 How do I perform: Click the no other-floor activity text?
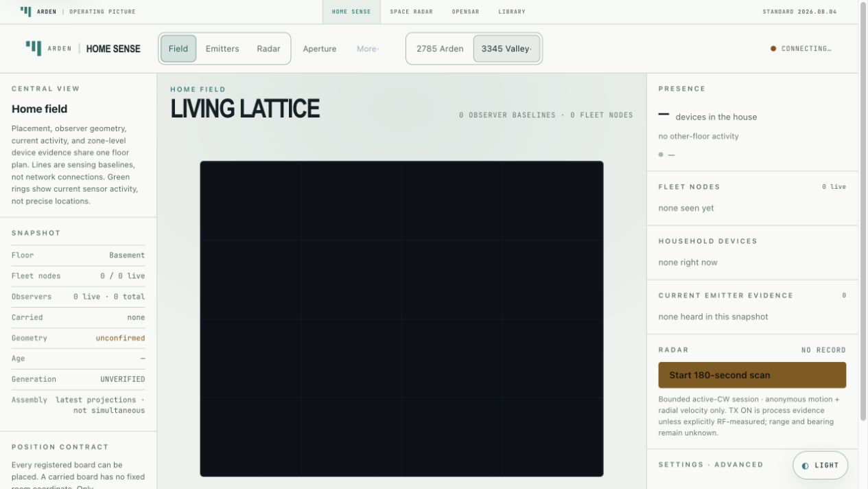[699, 136]
